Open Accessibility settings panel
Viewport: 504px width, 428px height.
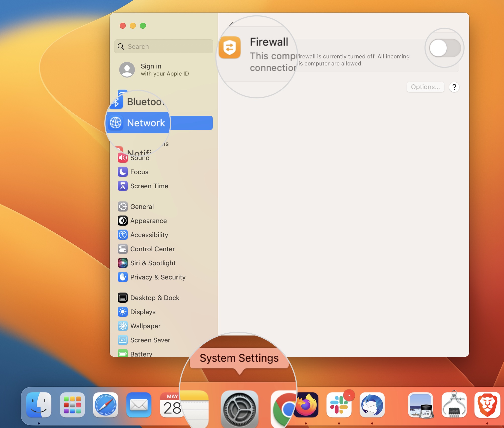149,235
